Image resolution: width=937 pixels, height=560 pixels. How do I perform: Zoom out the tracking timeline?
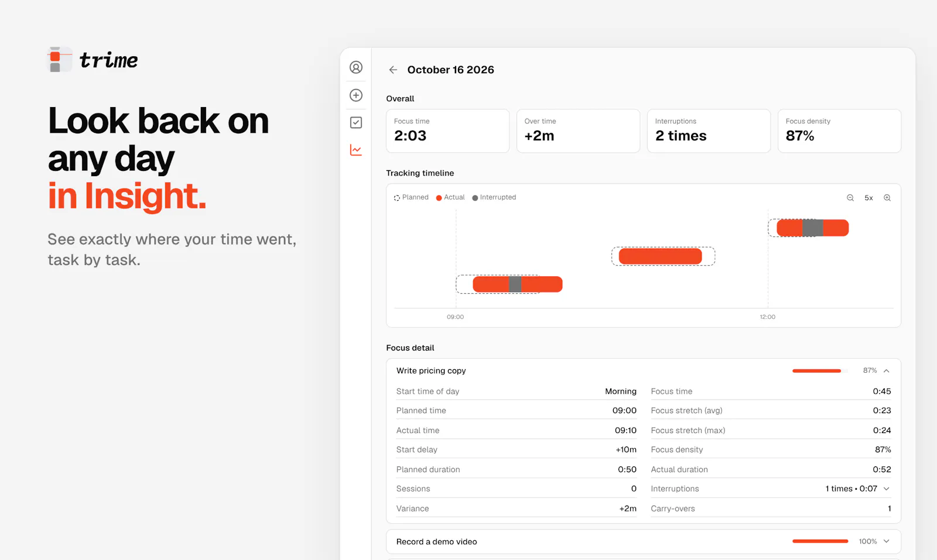click(850, 198)
